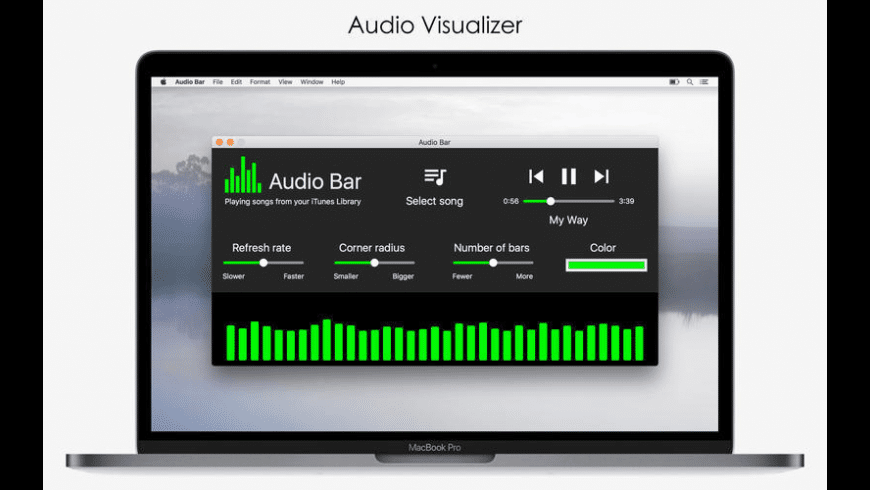Image resolution: width=870 pixels, height=490 pixels.
Task: Open the View menu
Action: 285,82
